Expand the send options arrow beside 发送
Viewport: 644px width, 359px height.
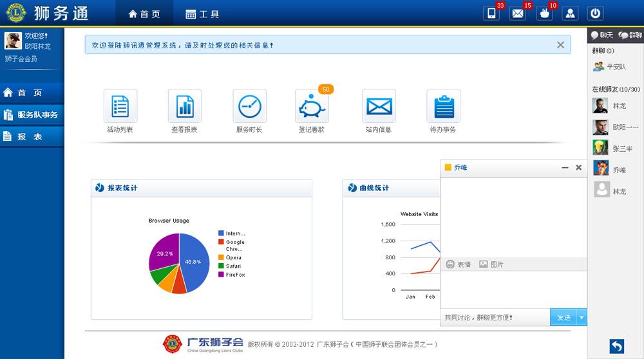[x=582, y=317]
